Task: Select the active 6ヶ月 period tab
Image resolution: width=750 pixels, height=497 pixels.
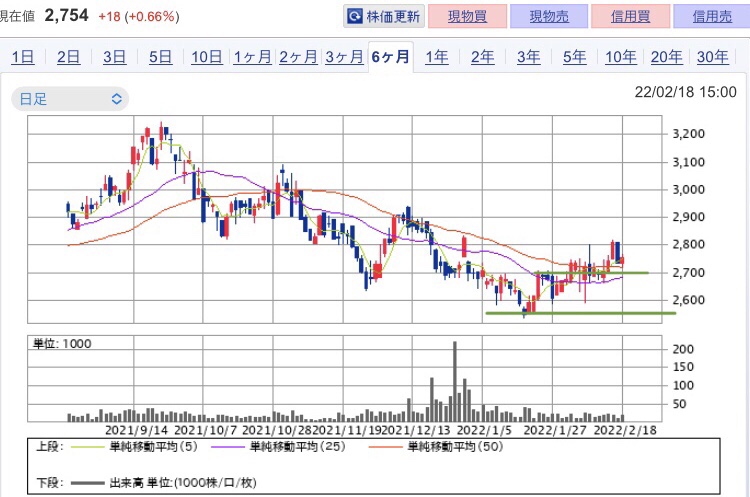Action: point(390,57)
